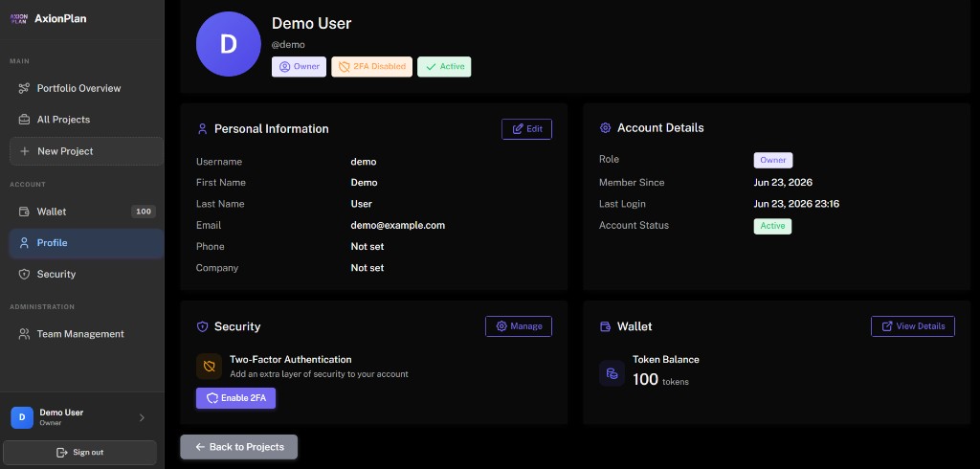Go Back to Projects
Viewport: 980px width, 469px height.
238,447
